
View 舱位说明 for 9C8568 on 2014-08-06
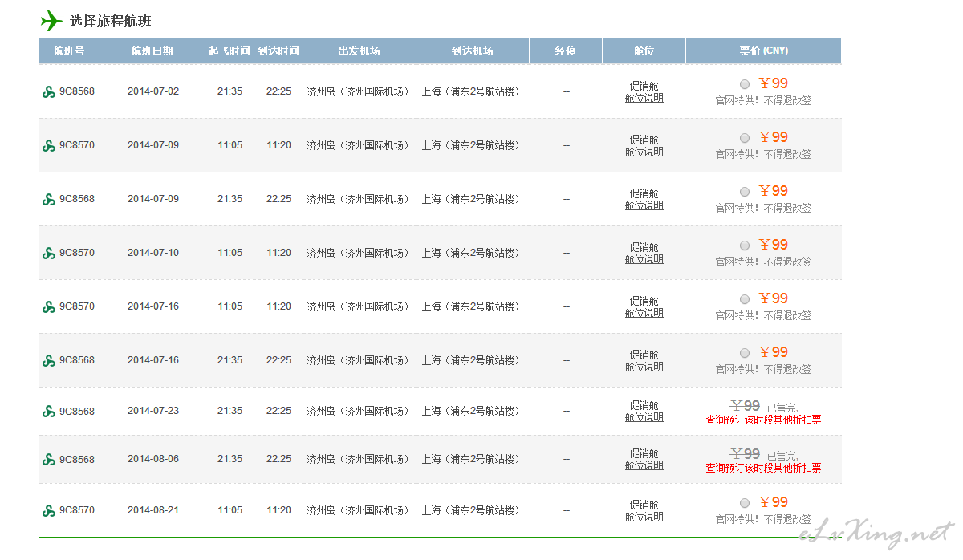pos(644,465)
